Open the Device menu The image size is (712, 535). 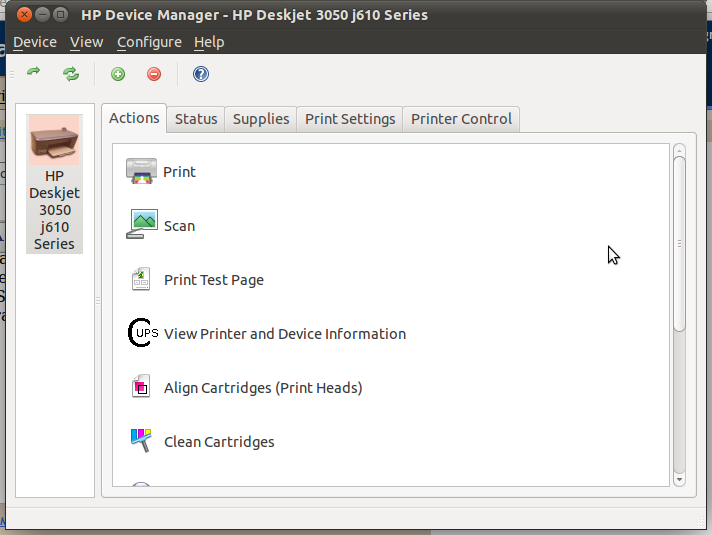[35, 42]
